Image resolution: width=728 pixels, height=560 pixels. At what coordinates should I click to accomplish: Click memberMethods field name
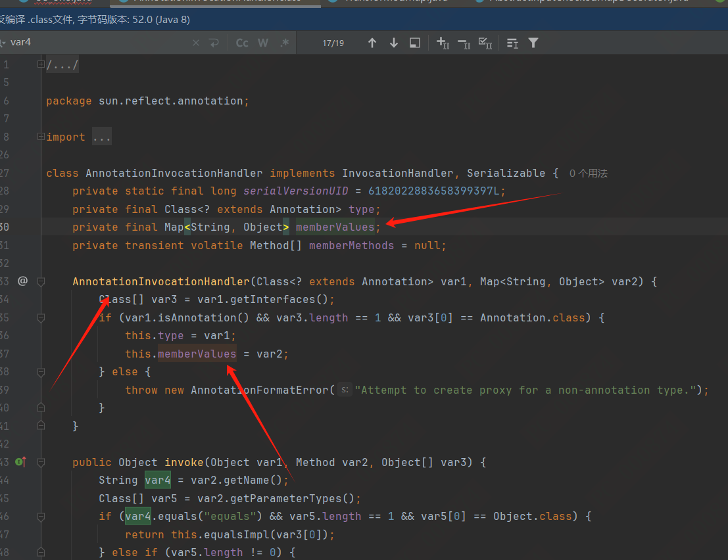click(x=351, y=245)
